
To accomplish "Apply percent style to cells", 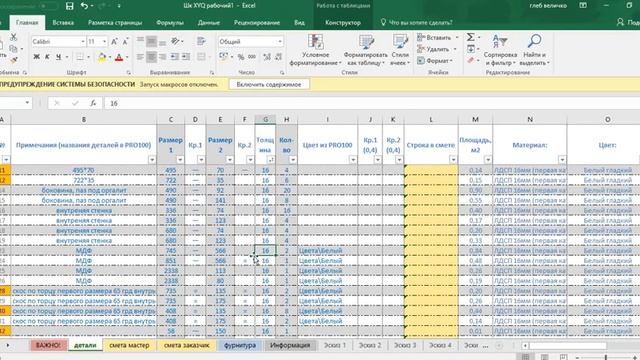I will [x=241, y=57].
